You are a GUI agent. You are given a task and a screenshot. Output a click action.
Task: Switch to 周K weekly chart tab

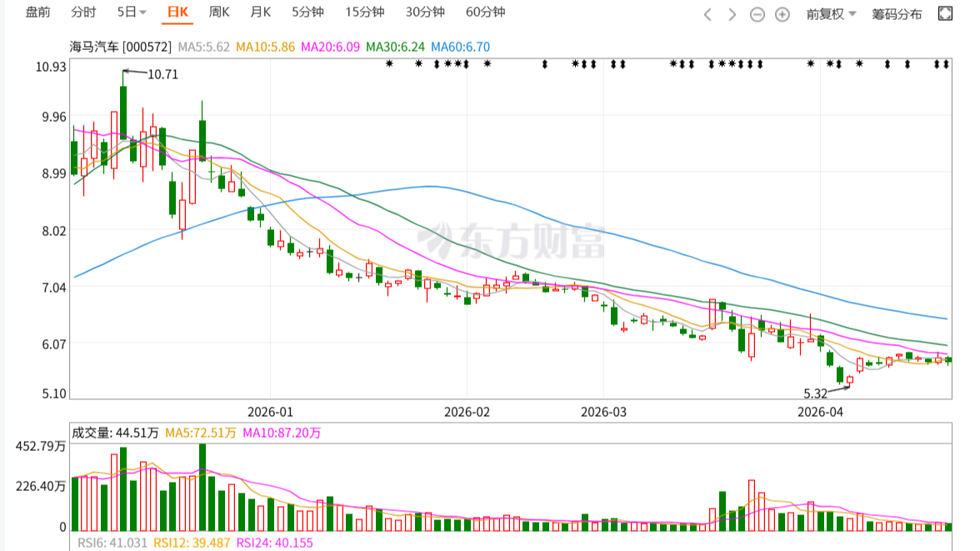219,13
